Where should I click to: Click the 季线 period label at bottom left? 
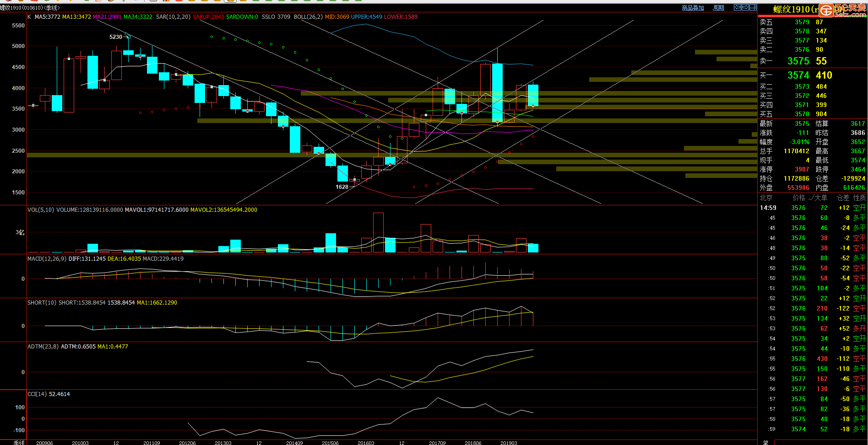tap(19, 442)
